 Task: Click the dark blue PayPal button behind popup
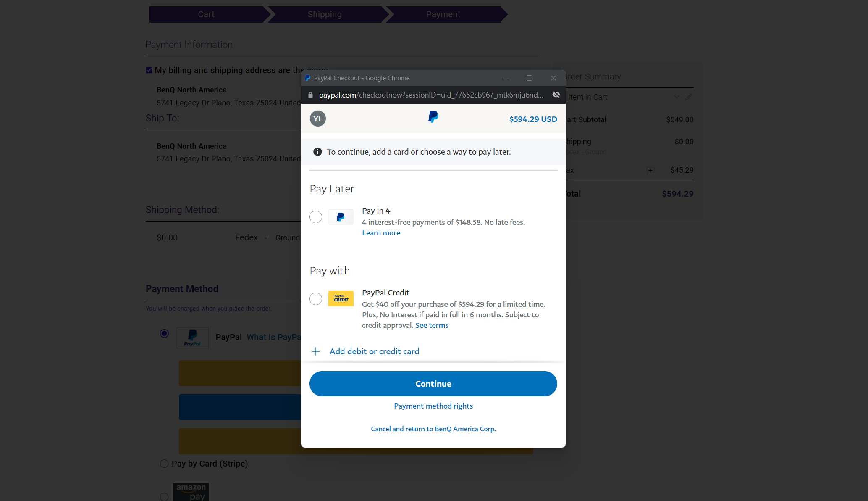(x=240, y=407)
